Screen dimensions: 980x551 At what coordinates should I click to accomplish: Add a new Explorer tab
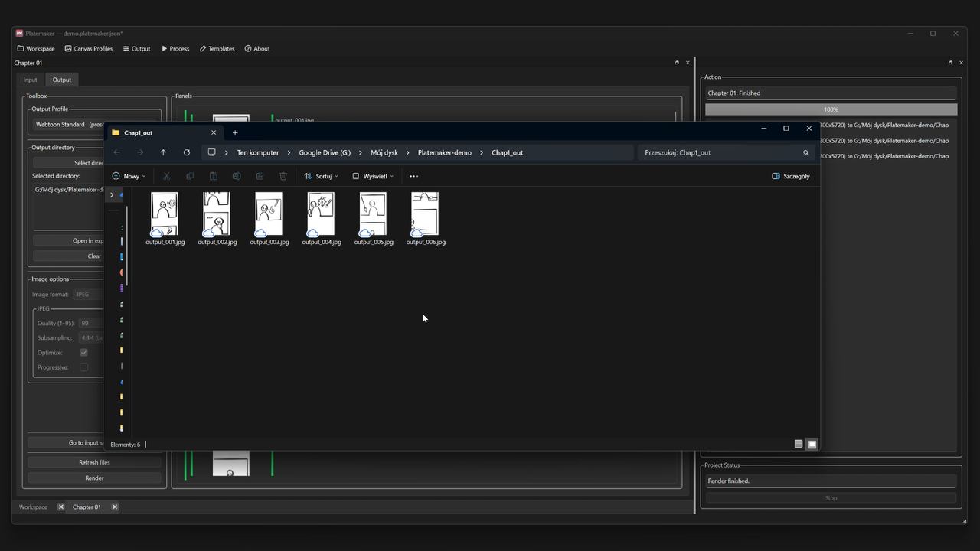[x=235, y=132]
